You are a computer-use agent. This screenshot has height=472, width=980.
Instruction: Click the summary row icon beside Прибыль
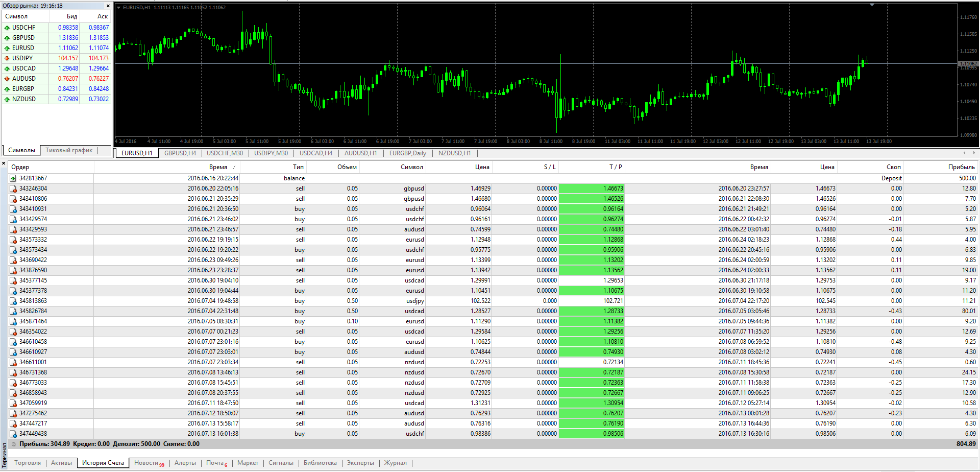[x=14, y=444]
